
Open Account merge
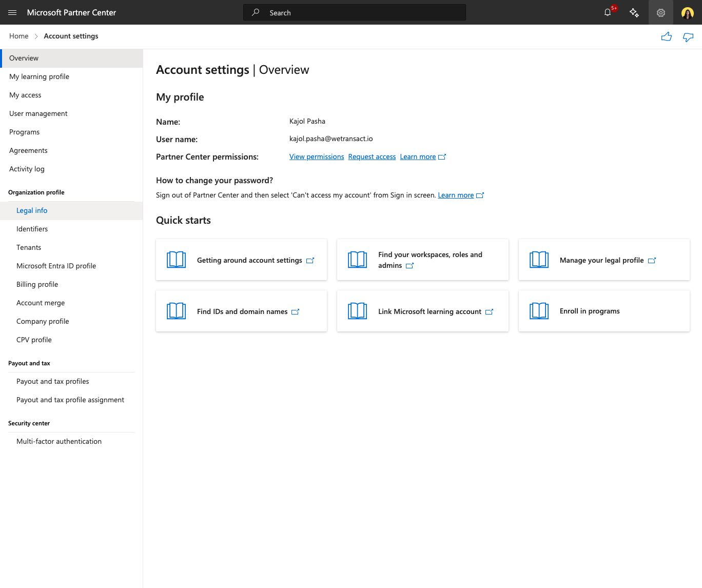[x=71, y=303]
